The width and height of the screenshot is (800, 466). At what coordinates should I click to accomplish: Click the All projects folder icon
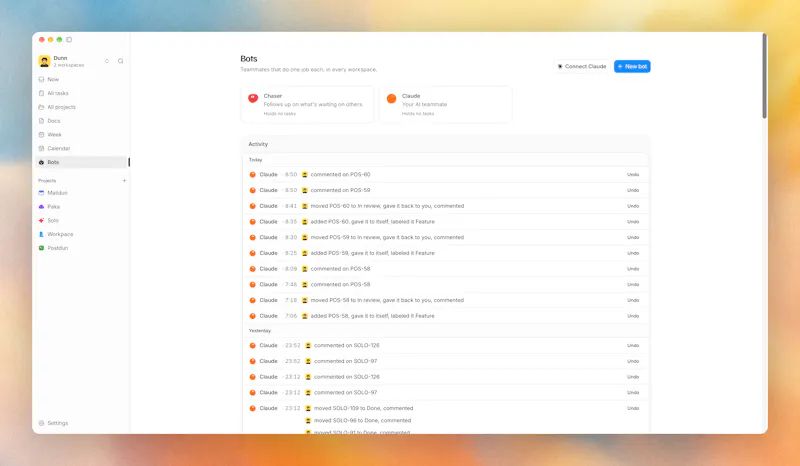point(41,107)
